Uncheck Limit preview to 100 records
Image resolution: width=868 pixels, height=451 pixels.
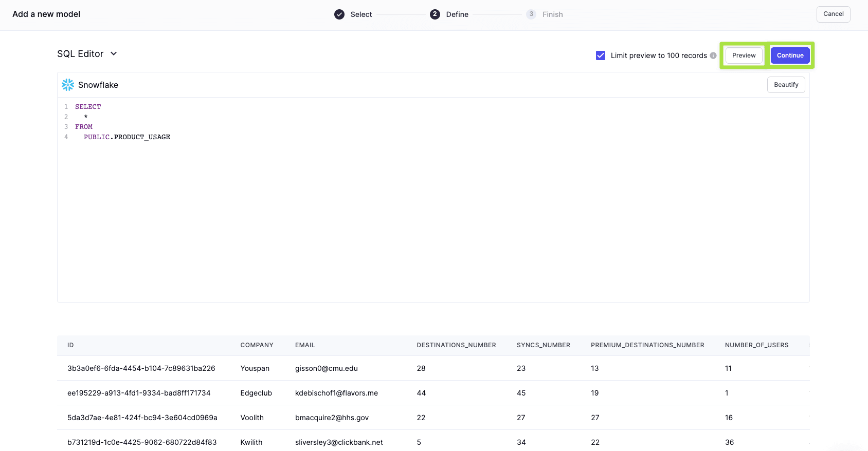601,55
